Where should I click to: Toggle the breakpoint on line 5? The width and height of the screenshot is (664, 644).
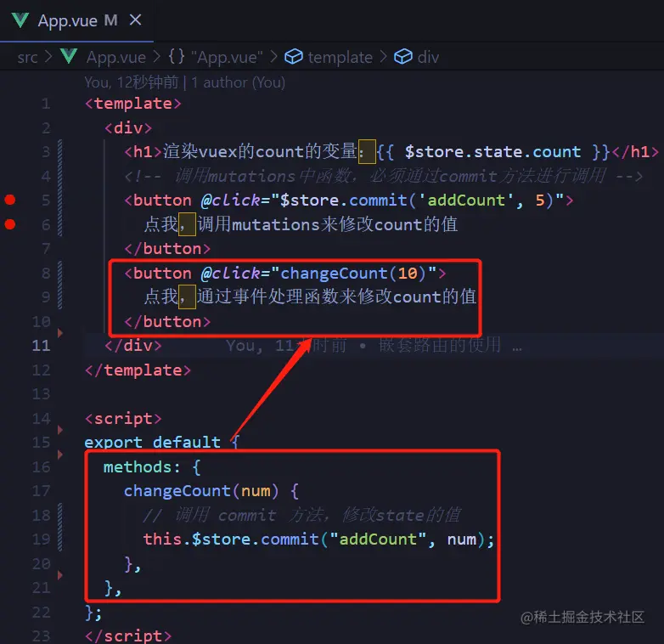coord(10,200)
